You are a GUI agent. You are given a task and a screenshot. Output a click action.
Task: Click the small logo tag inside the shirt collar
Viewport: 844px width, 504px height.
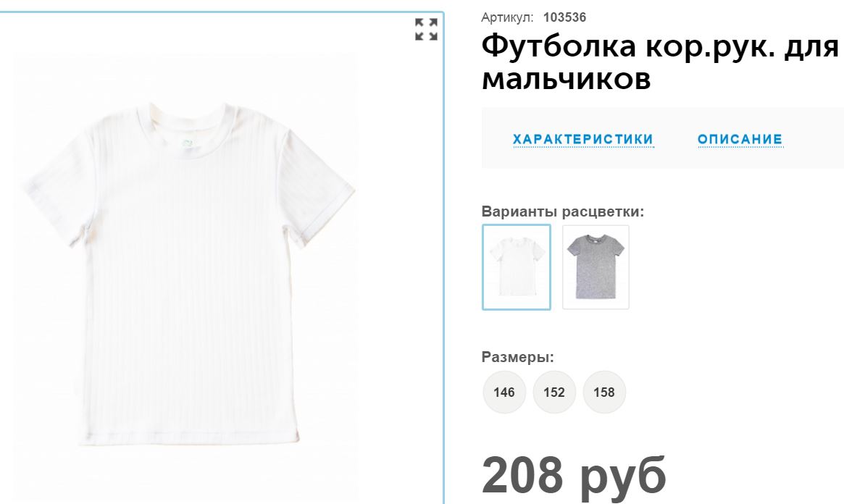[x=187, y=143]
